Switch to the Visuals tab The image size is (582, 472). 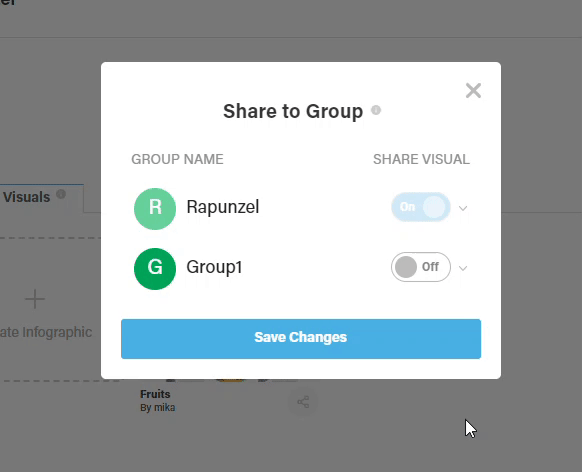pos(27,197)
